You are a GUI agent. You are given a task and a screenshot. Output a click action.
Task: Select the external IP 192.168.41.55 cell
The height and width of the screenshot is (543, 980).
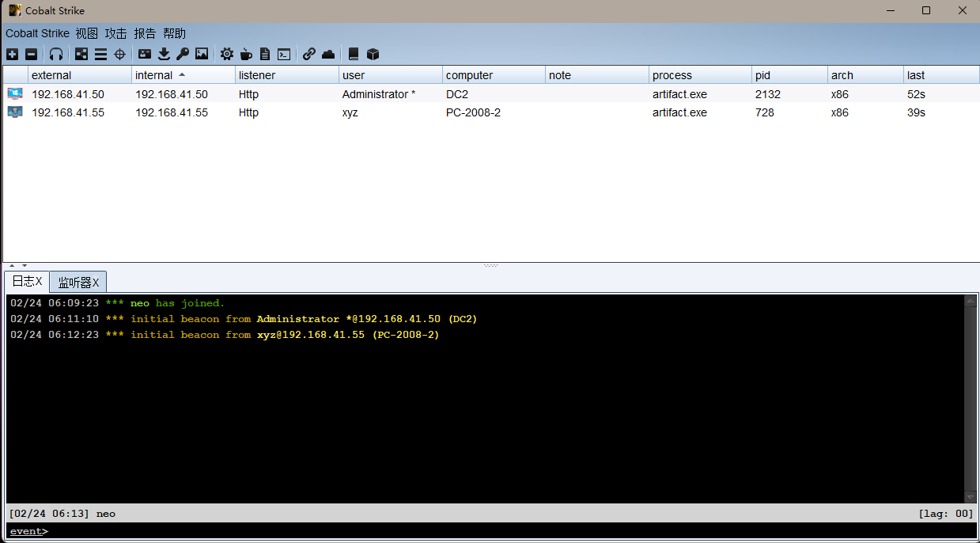80,112
